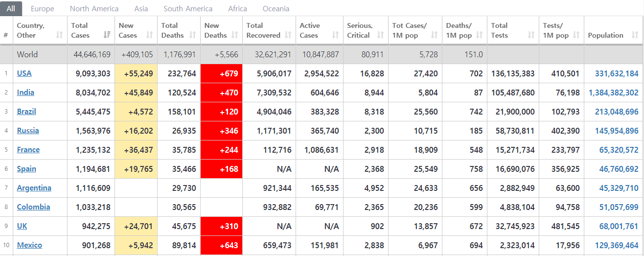The image size is (644, 256).
Task: Open Brazil's country page link
Action: [x=26, y=112]
